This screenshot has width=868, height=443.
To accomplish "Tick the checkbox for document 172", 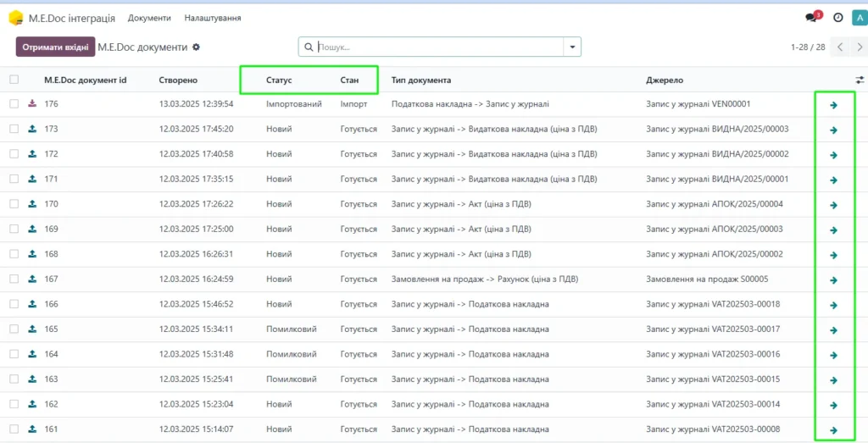I will click(x=14, y=154).
